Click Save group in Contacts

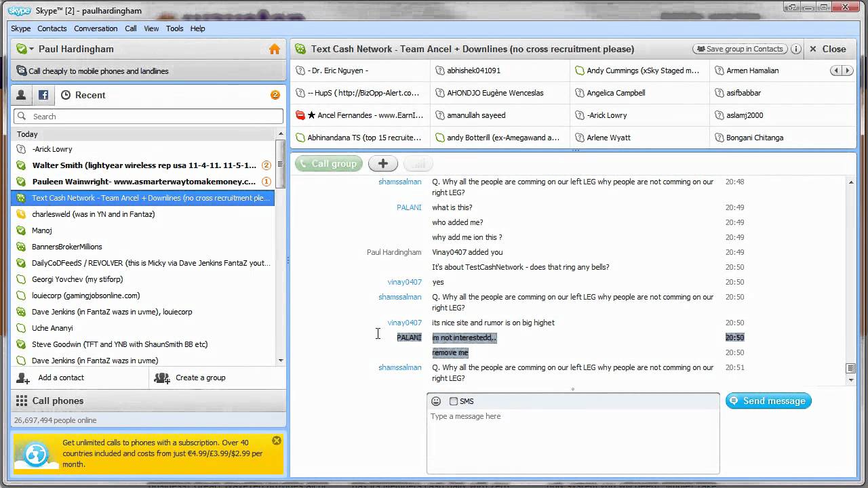click(740, 49)
